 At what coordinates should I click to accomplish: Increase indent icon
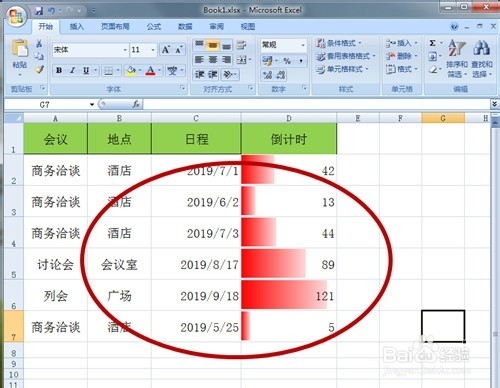pos(213,74)
